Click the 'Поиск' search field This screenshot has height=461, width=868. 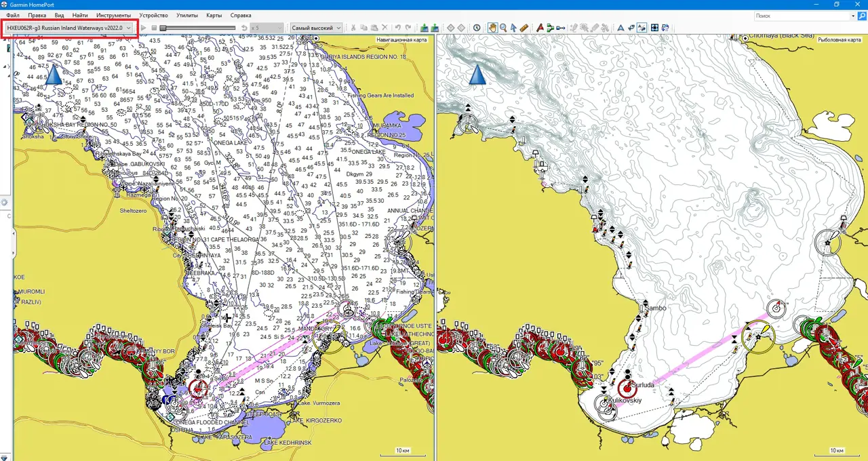(805, 16)
